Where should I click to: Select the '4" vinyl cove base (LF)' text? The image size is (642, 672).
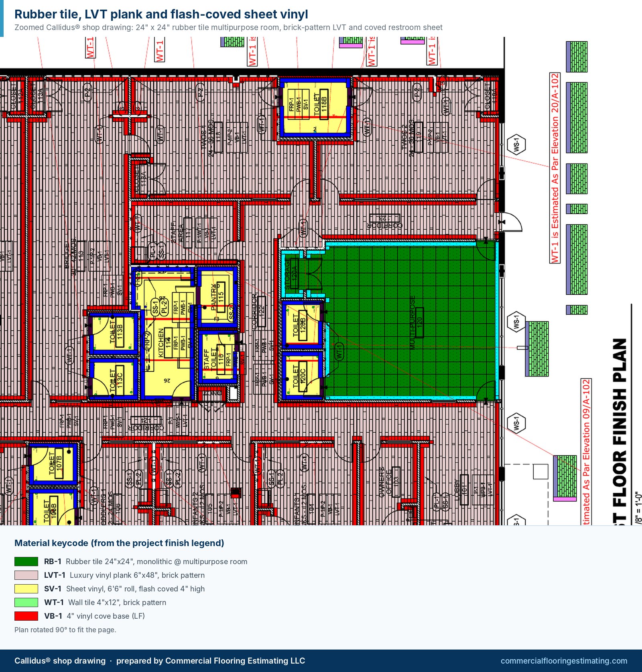click(106, 616)
